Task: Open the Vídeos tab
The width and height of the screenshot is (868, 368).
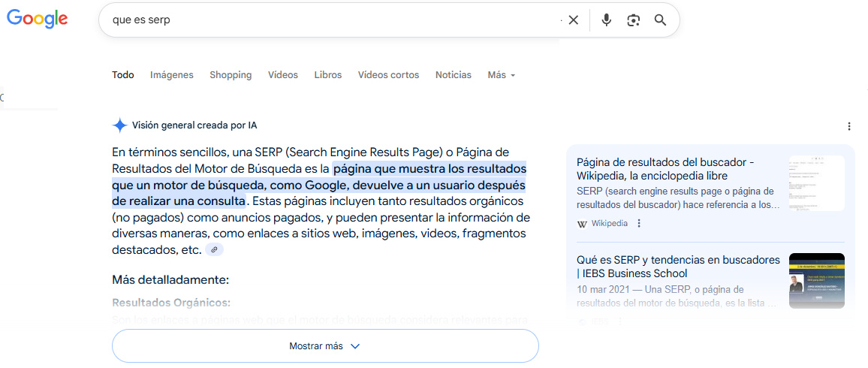Action: (283, 74)
